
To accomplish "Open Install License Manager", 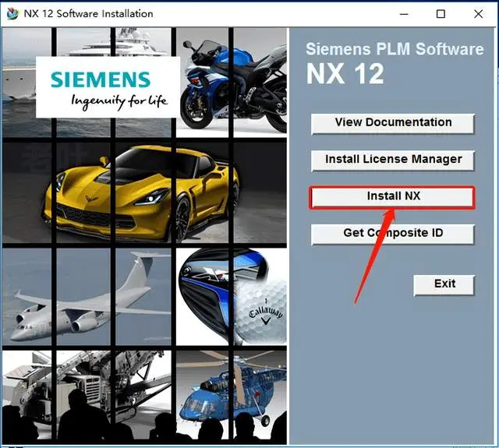I will 393,161.
